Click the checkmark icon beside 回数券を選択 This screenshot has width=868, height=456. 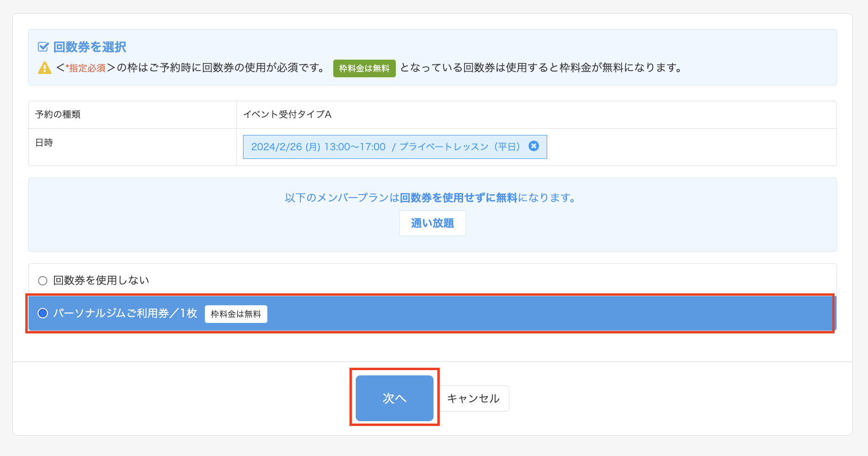43,47
